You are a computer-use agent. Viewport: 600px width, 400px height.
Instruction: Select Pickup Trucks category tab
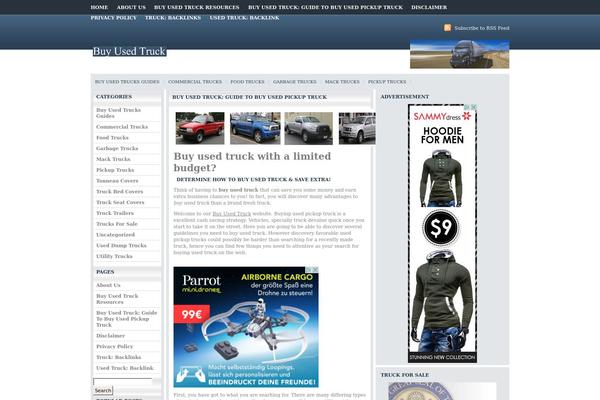tap(387, 82)
